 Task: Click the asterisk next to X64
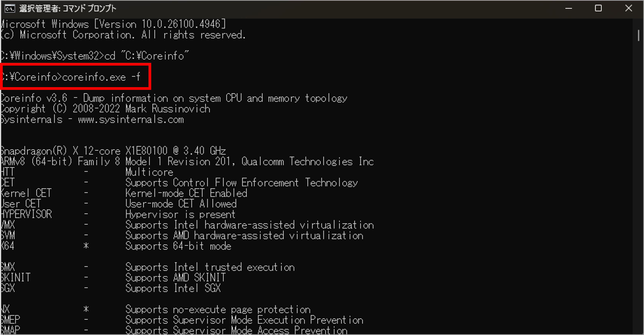86,246
